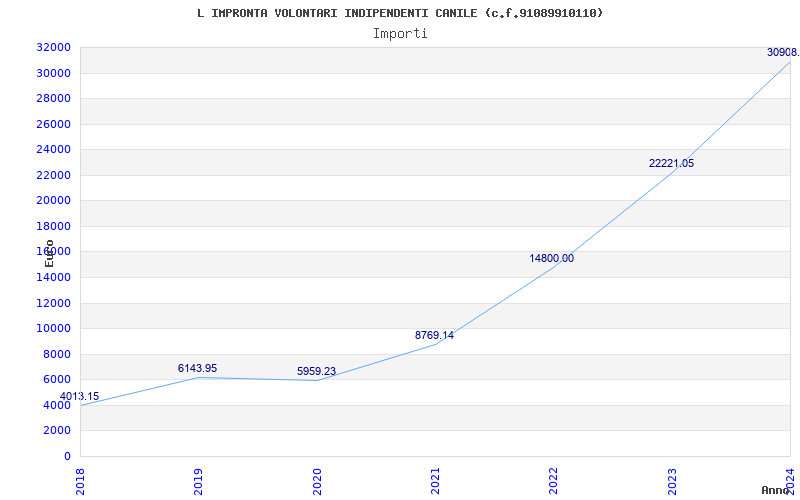Select the 2023 x-axis label
Image resolution: width=800 pixels, height=500 pixels.
click(x=672, y=482)
